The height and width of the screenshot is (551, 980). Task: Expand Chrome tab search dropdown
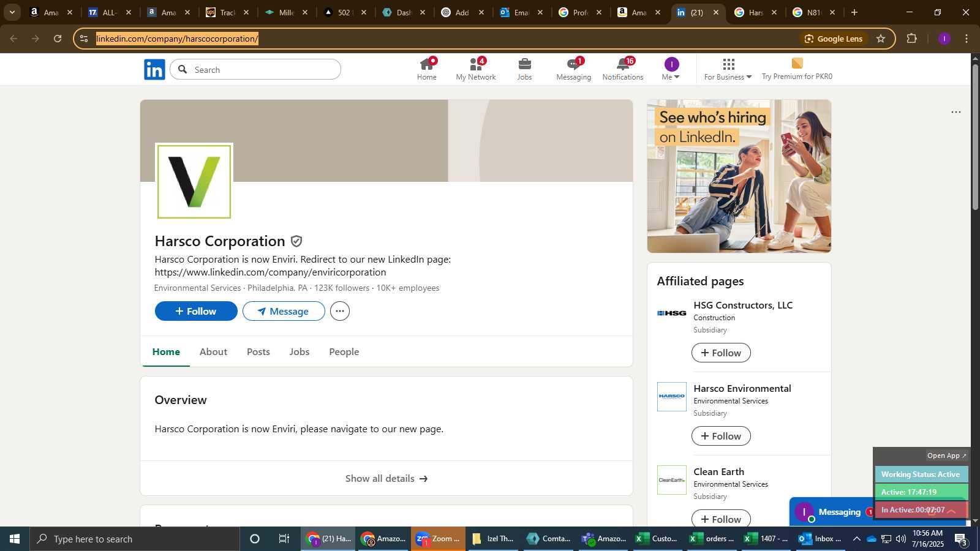tap(12, 12)
